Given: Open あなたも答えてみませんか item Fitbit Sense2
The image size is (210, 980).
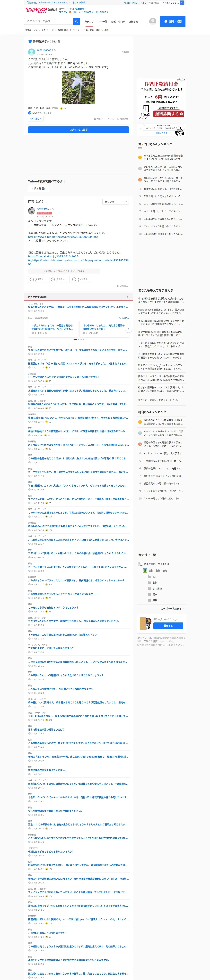Looking at the screenshot, I should [x=161, y=311].
